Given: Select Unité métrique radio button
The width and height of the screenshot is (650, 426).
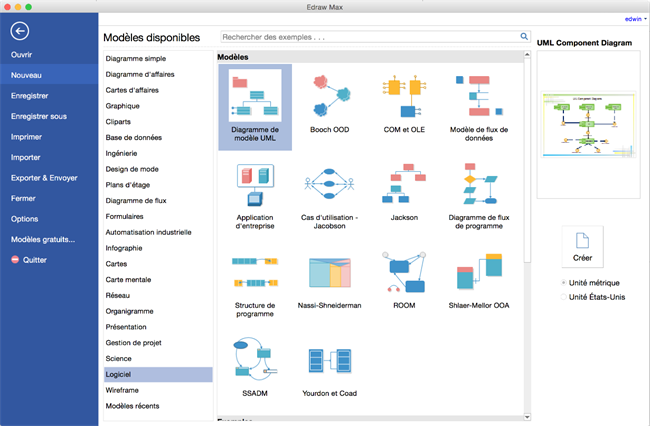Looking at the screenshot, I should click(x=563, y=283).
